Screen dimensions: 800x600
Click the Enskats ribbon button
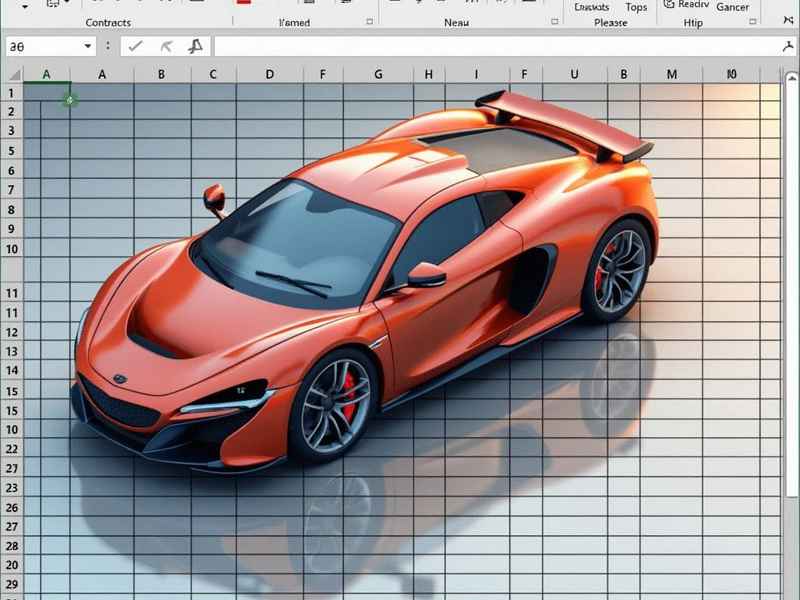click(x=592, y=7)
